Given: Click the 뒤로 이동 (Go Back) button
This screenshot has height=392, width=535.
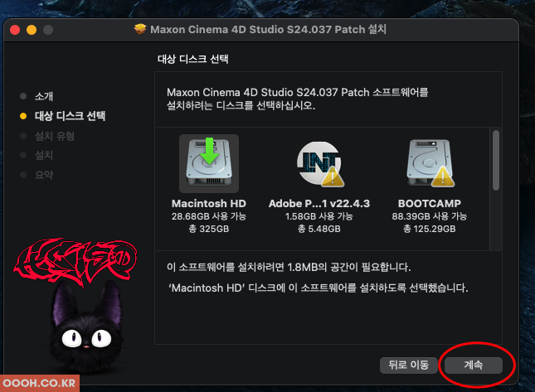Looking at the screenshot, I should pyautogui.click(x=409, y=365).
